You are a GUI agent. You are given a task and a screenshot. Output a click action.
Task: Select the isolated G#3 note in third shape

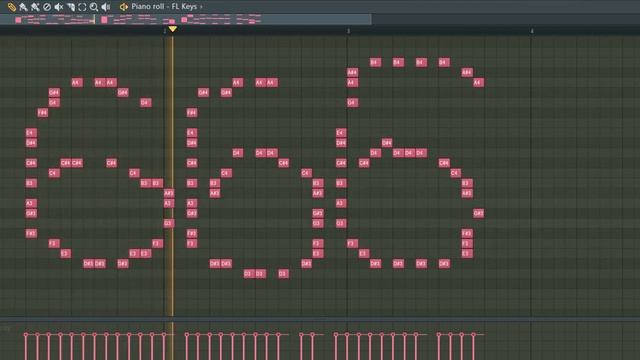click(x=478, y=213)
